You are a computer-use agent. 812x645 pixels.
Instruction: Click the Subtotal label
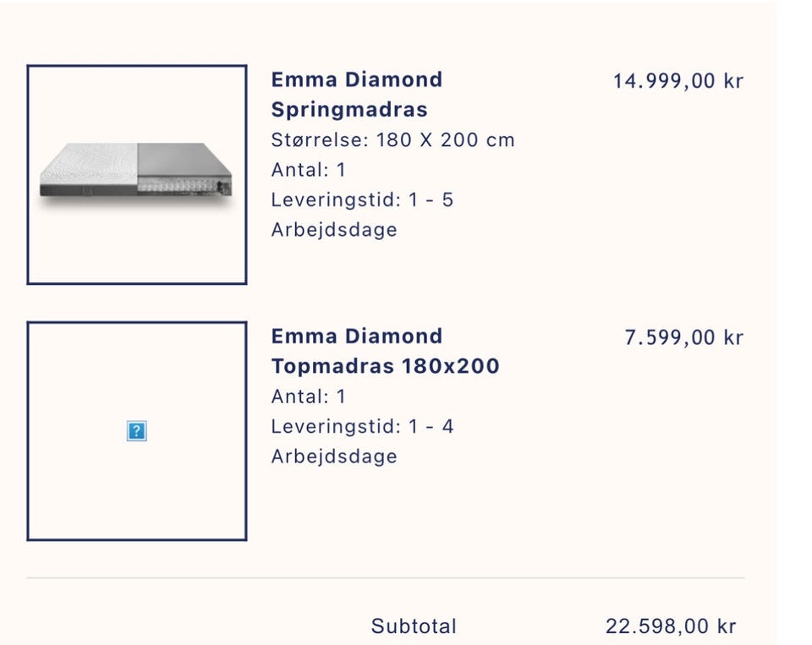coord(414,626)
